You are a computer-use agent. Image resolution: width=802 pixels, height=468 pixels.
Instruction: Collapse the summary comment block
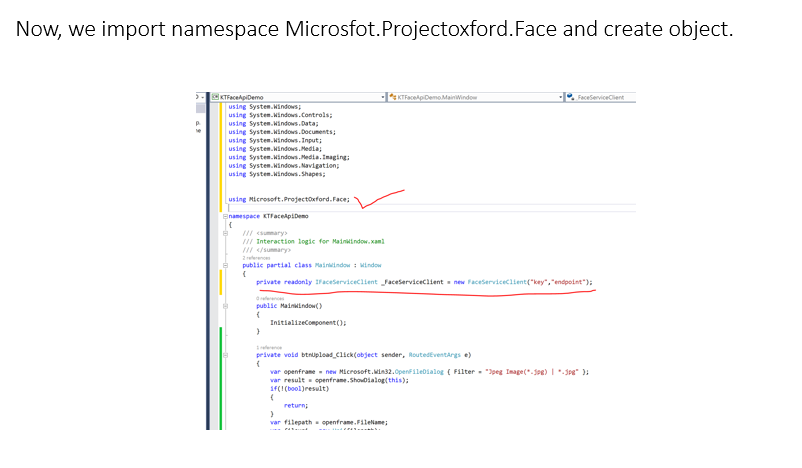226,233
